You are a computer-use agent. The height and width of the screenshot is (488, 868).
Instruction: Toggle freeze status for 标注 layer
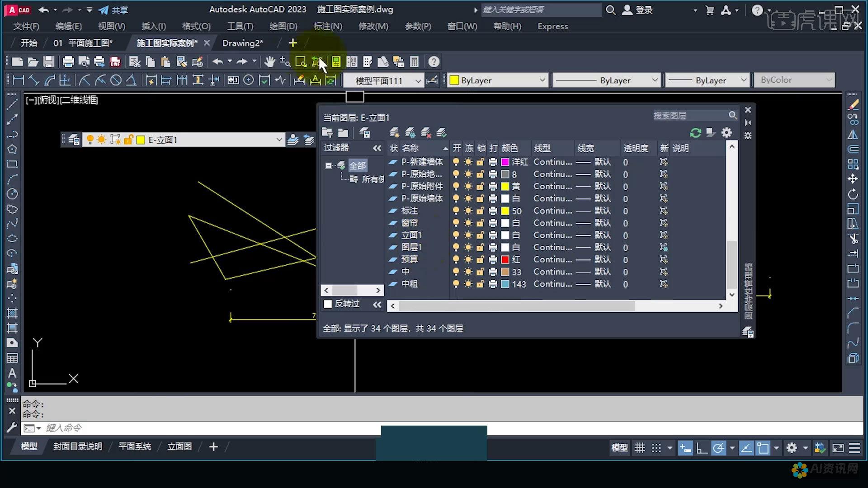click(x=467, y=210)
